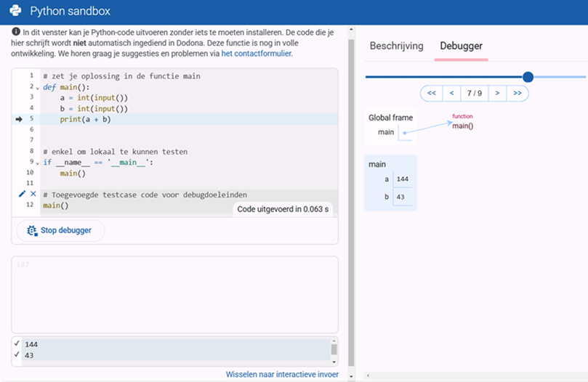Select the Debugger tab
The width and height of the screenshot is (588, 382).
click(x=461, y=46)
